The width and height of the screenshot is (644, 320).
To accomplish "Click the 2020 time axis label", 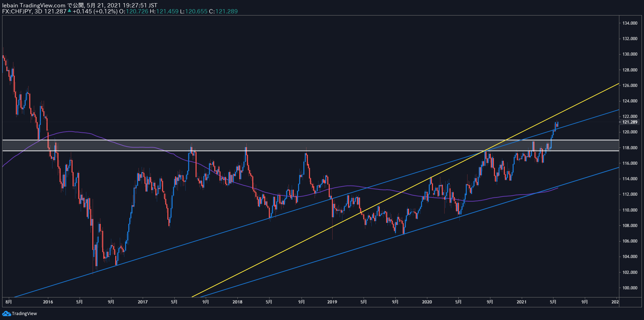I will point(427,302).
